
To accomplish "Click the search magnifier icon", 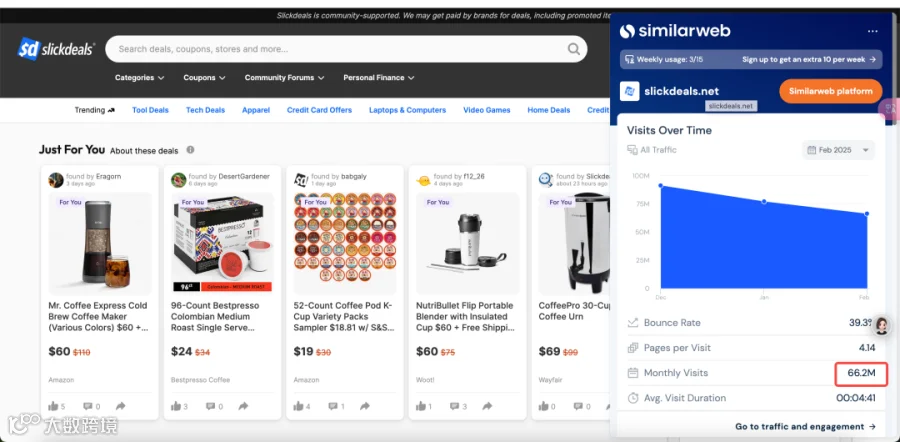I will [x=573, y=49].
